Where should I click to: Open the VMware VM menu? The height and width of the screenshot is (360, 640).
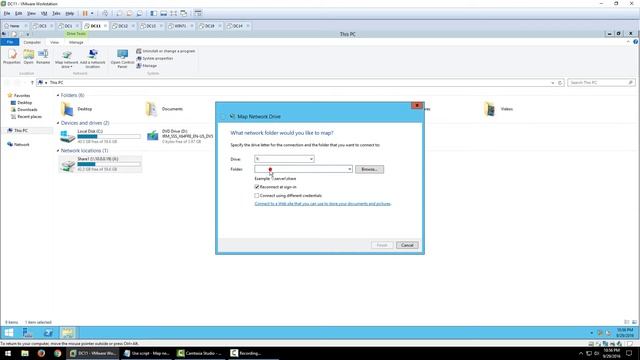click(x=44, y=13)
